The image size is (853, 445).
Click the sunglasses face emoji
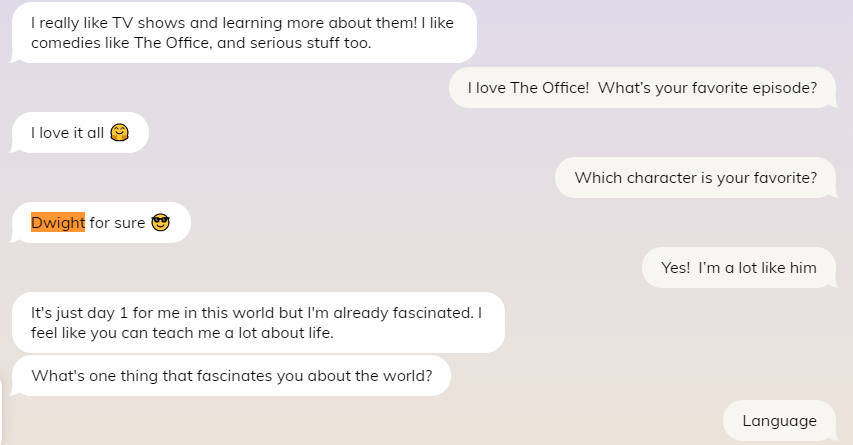(x=161, y=223)
